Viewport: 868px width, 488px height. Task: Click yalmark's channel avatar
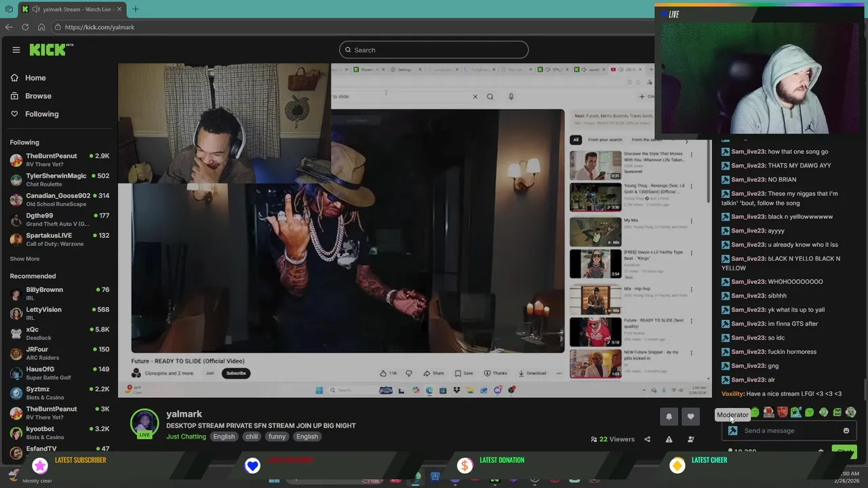pyautogui.click(x=144, y=423)
